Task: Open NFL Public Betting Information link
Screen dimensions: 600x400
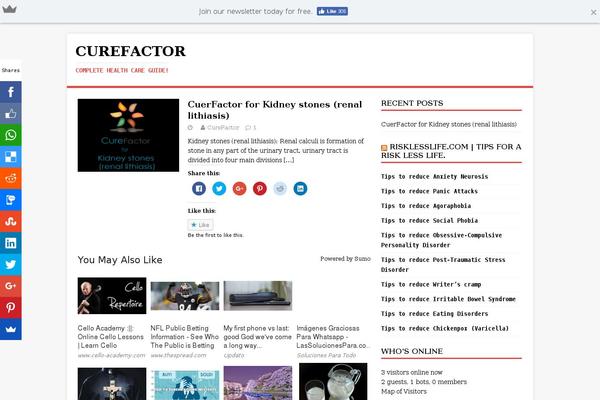Action: pyautogui.click(x=184, y=337)
